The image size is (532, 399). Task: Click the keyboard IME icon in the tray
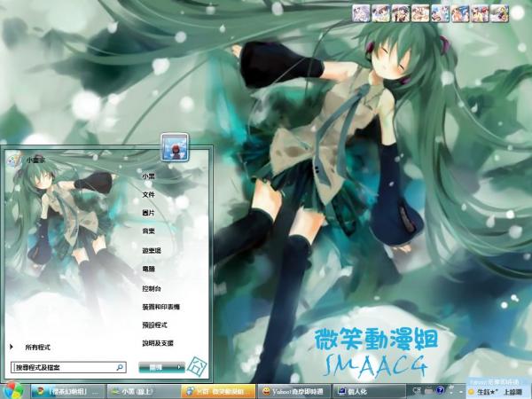[429, 391]
